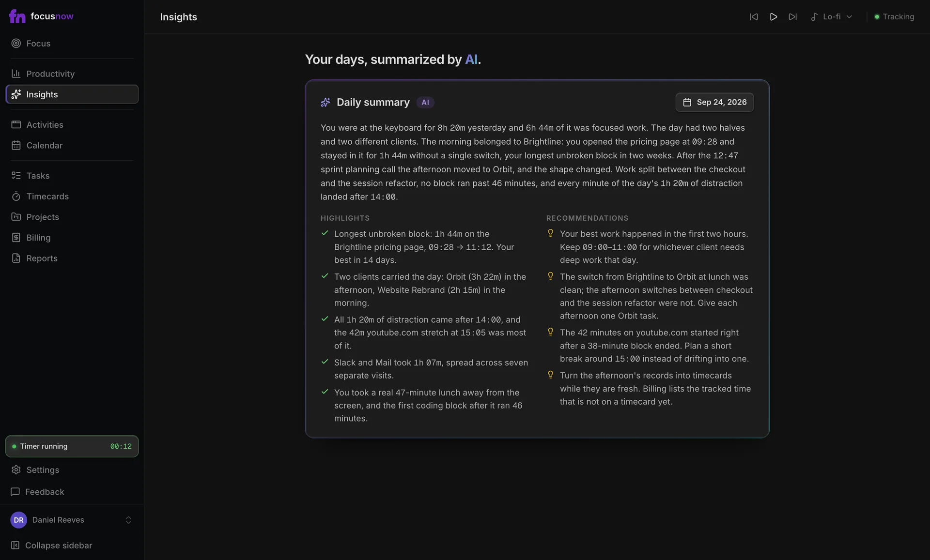Image resolution: width=930 pixels, height=560 pixels.
Task: Open Activities via its window icon
Action: [x=16, y=124]
